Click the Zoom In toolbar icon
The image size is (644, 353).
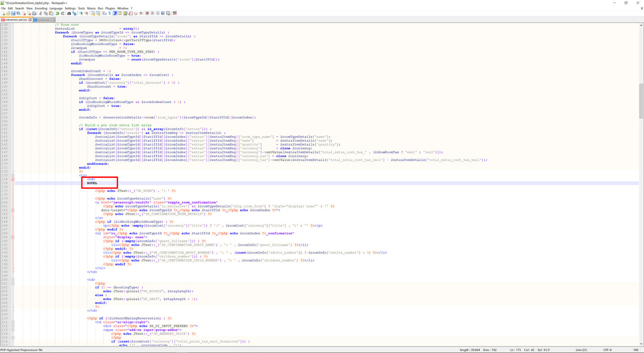(81, 13)
